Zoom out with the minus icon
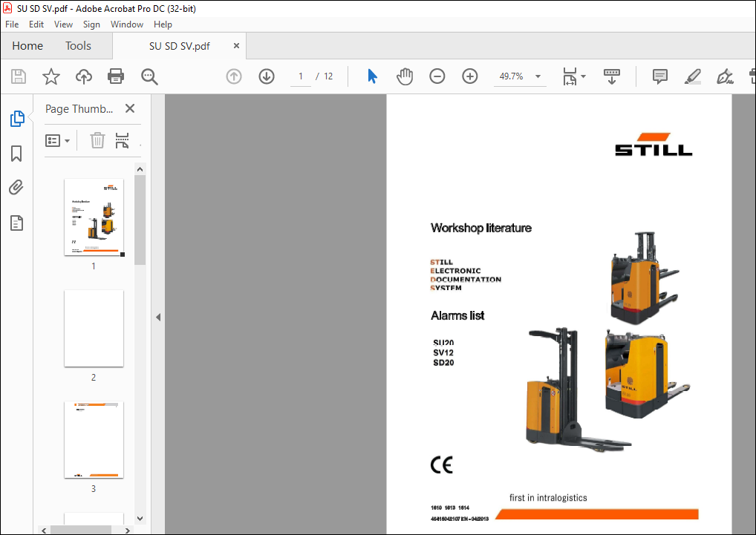 coord(437,76)
